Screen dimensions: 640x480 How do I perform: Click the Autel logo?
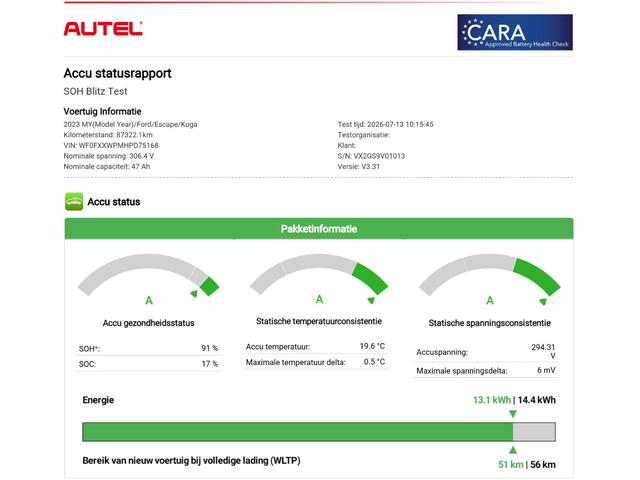click(103, 29)
